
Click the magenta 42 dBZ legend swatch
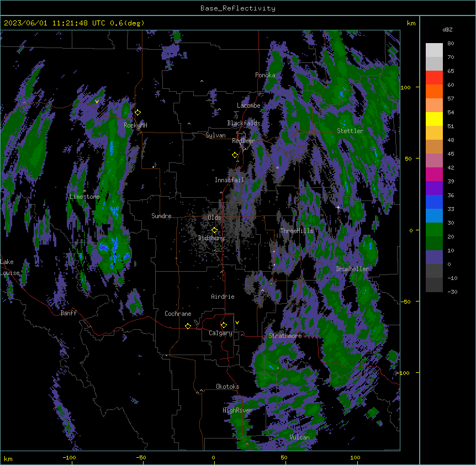[x=434, y=174]
